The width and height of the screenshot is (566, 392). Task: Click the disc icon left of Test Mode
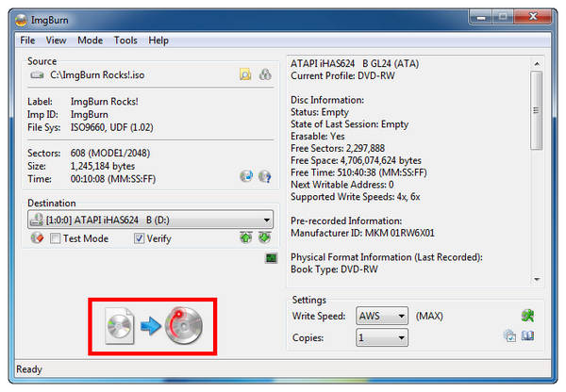pos(37,238)
